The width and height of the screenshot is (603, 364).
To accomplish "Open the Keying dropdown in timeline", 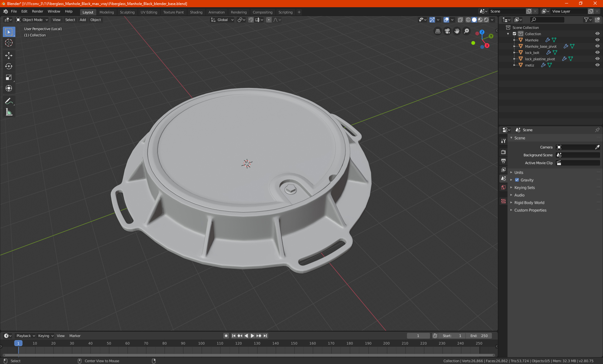I will pos(46,336).
